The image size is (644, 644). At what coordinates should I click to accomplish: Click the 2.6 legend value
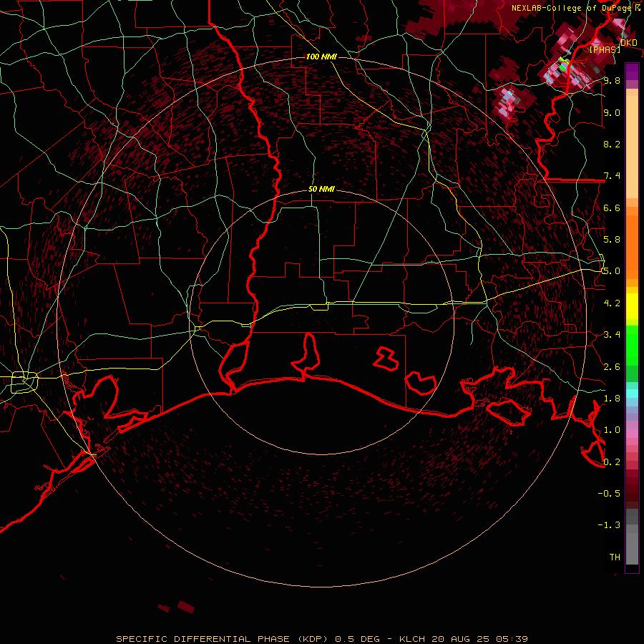[612, 367]
